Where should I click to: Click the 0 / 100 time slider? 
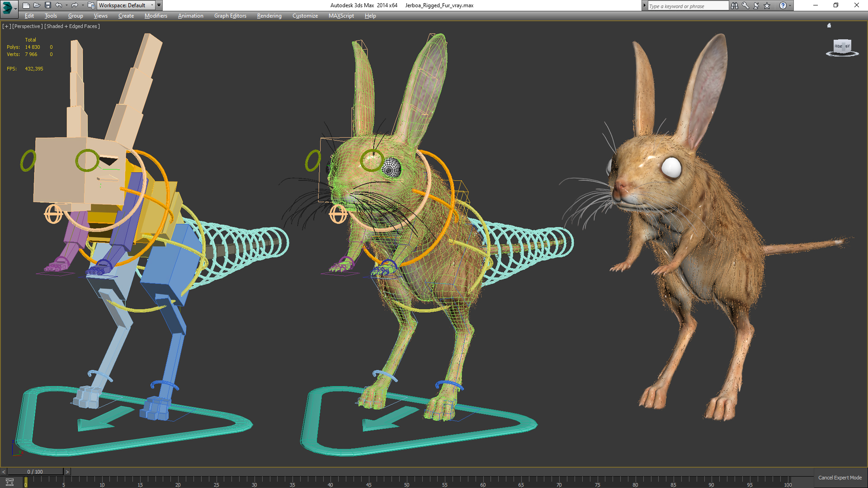point(35,472)
